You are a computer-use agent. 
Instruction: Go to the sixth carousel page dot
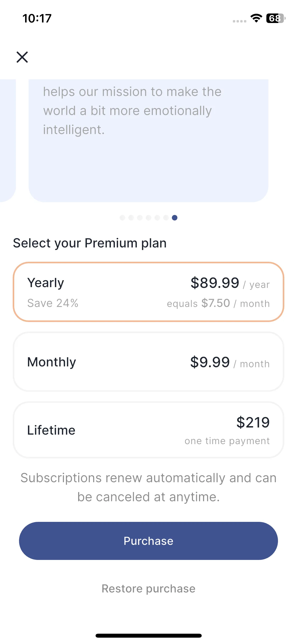166,218
